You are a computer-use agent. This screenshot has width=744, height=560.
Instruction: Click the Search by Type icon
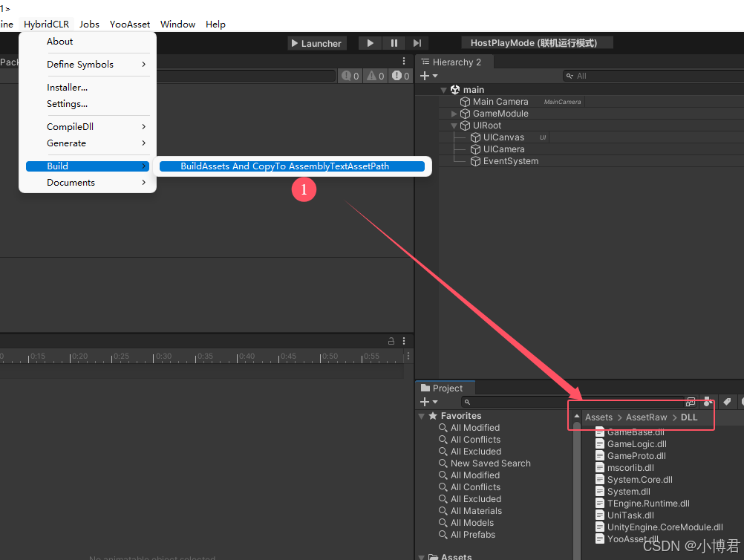point(708,402)
